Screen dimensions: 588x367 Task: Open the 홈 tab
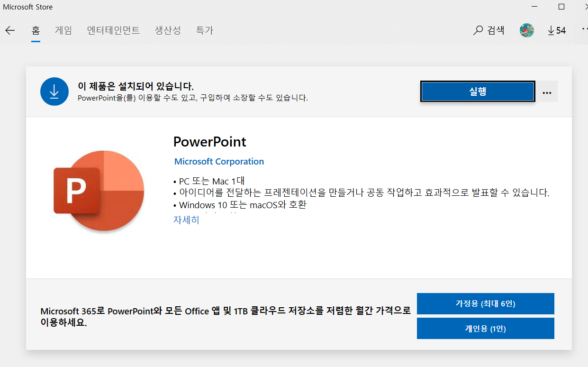point(36,30)
